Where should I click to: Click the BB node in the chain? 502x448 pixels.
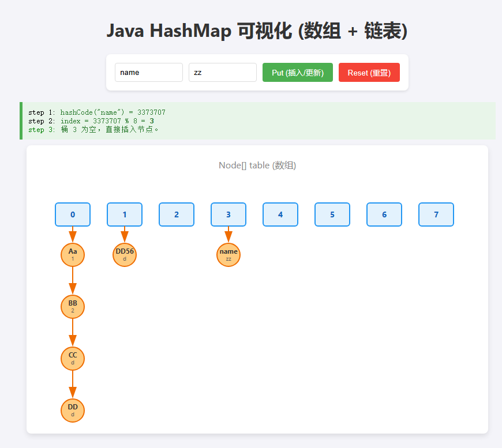tap(73, 307)
